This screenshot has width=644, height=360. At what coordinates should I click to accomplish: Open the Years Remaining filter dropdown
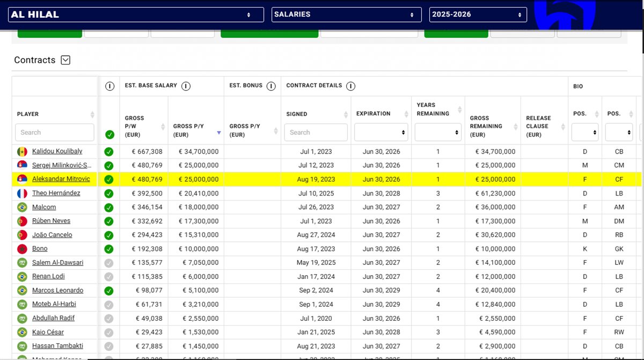click(x=438, y=132)
